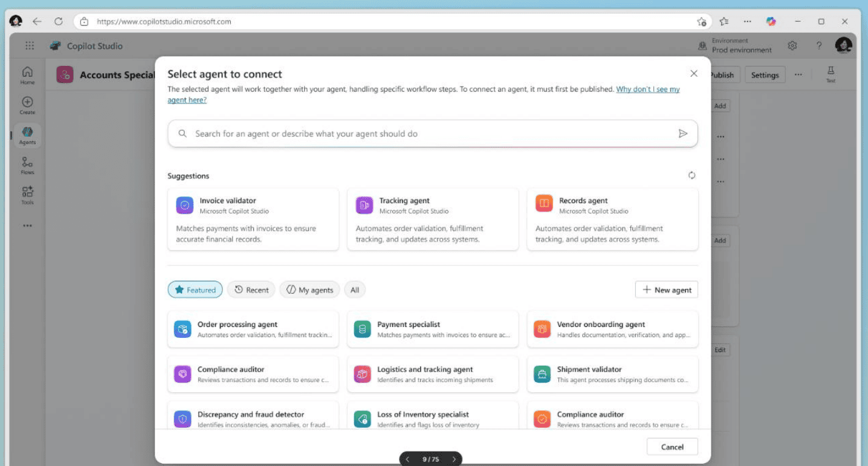
Task: Open Flows from the left sidebar
Action: (x=27, y=166)
